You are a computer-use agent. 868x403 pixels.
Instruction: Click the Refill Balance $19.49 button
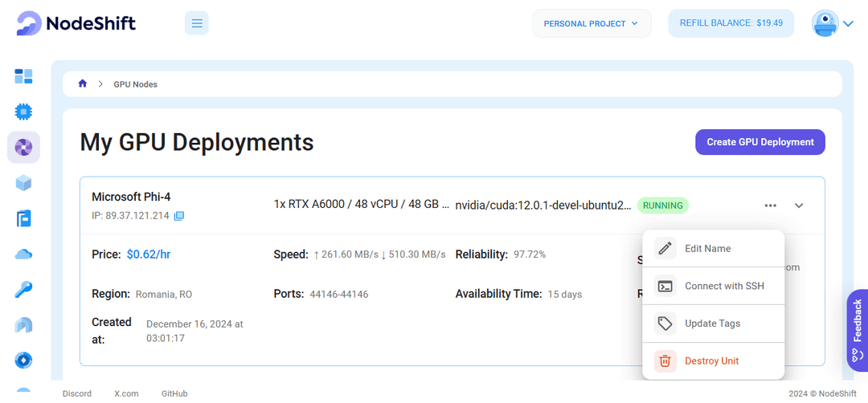pyautogui.click(x=731, y=23)
